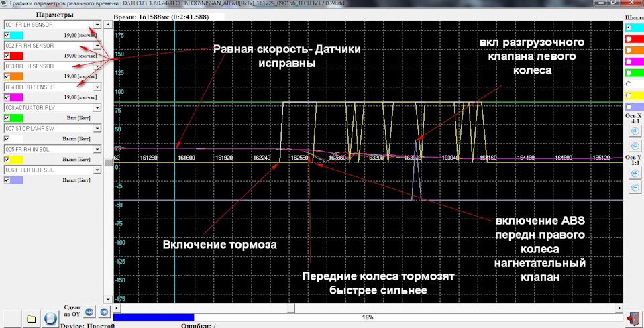The image size is (644, 328).
Task: Click the blank button left of folder icon
Action: coord(11,319)
